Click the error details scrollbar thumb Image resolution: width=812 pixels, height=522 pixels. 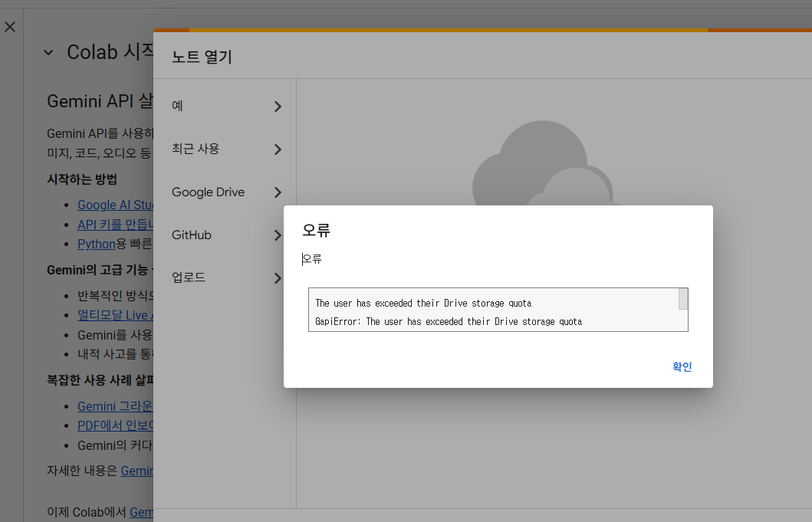[683, 299]
